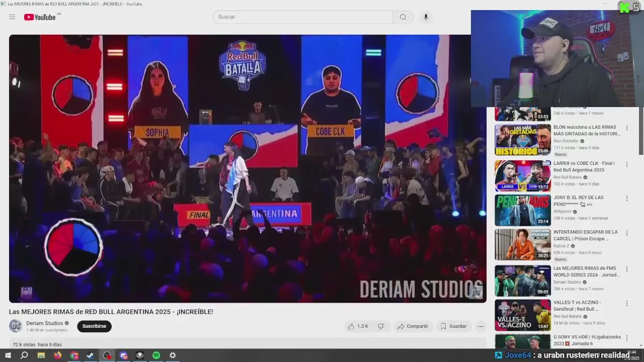Click Blon Doblefilo channel name
This screenshot has width=644, height=362.
click(566, 141)
